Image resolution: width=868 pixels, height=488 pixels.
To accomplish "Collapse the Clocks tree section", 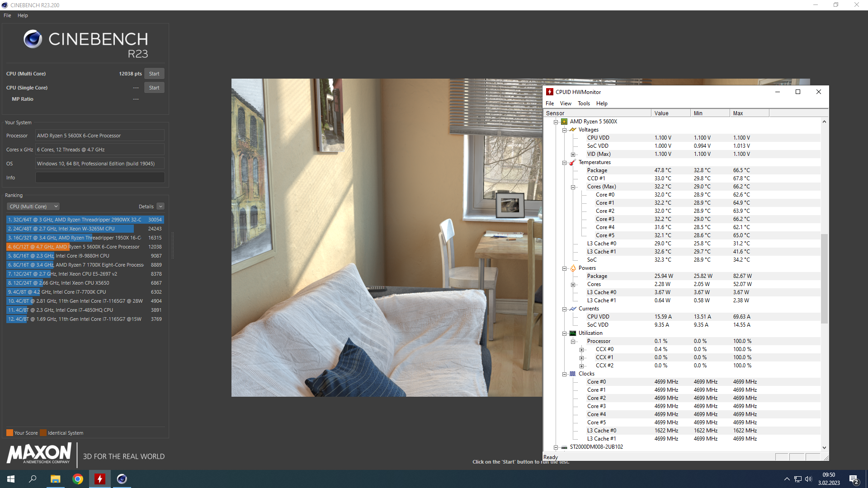I will (x=564, y=374).
